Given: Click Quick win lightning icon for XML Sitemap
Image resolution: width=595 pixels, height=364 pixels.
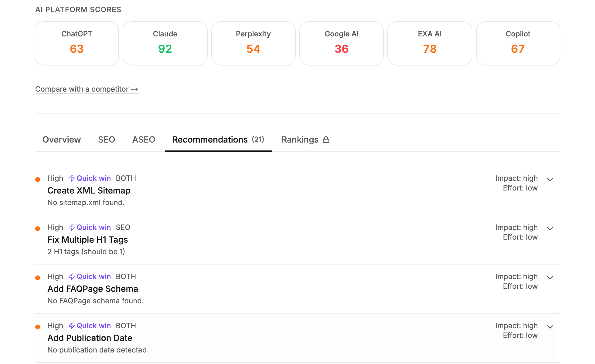Looking at the screenshot, I should pyautogui.click(x=72, y=178).
